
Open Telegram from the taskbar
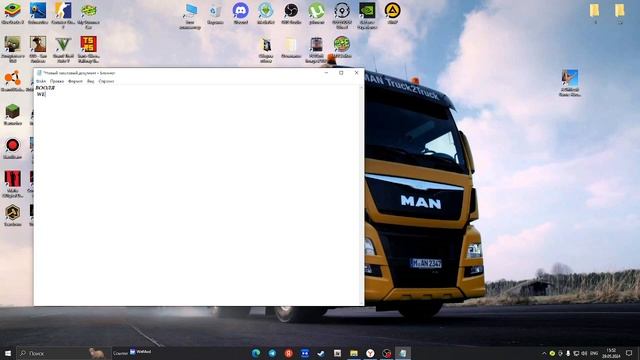pyautogui.click(x=272, y=353)
